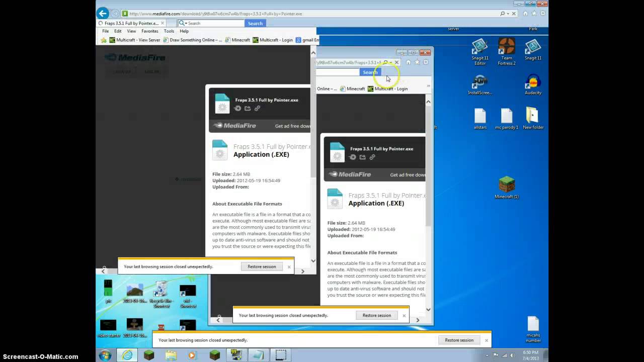Image resolution: width=644 pixels, height=362 pixels.
Task: Open Favorites star in the front small window
Action: tap(417, 62)
